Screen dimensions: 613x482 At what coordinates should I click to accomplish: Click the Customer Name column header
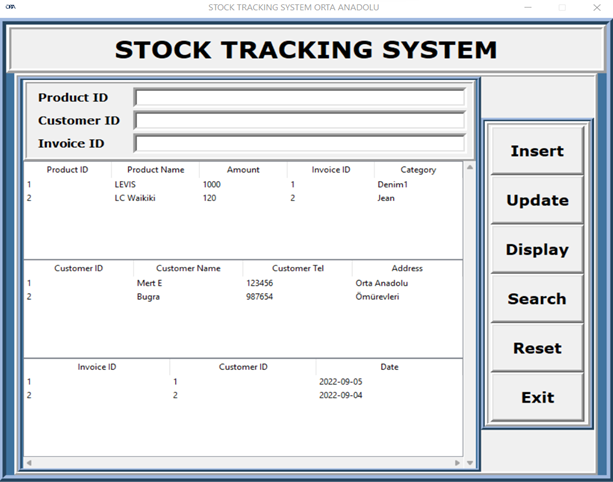coord(188,268)
